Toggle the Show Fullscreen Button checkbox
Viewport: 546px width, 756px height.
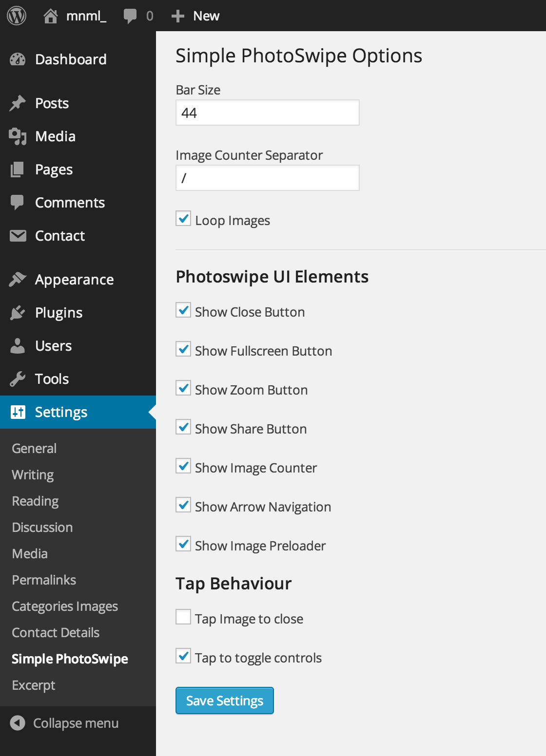183,349
